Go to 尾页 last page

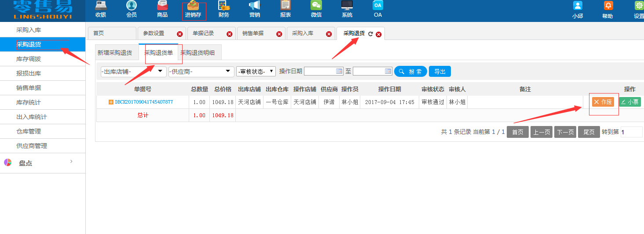(x=589, y=132)
